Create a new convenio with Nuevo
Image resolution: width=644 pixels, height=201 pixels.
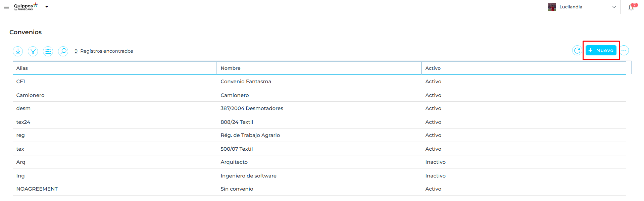coord(601,50)
